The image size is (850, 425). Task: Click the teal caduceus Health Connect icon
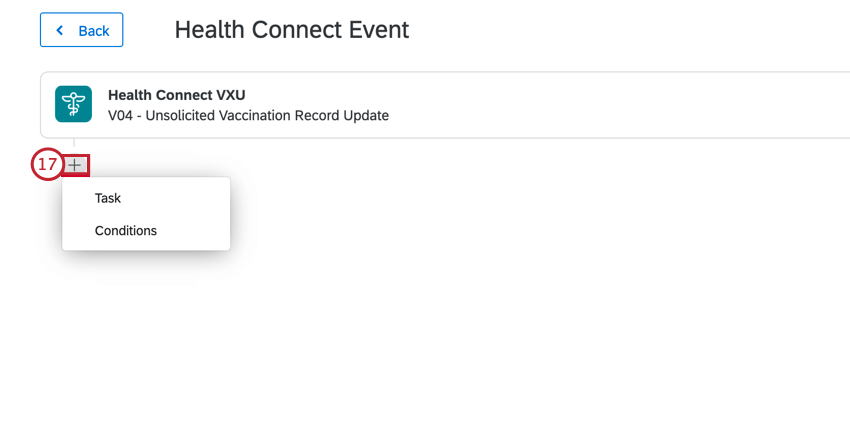(73, 104)
